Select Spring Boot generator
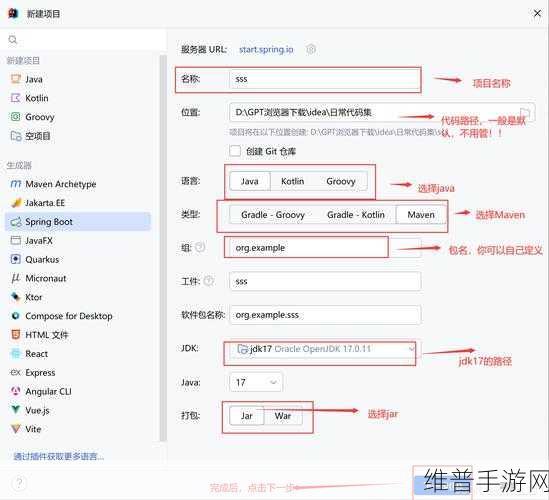The width and height of the screenshot is (549, 500). (78, 222)
